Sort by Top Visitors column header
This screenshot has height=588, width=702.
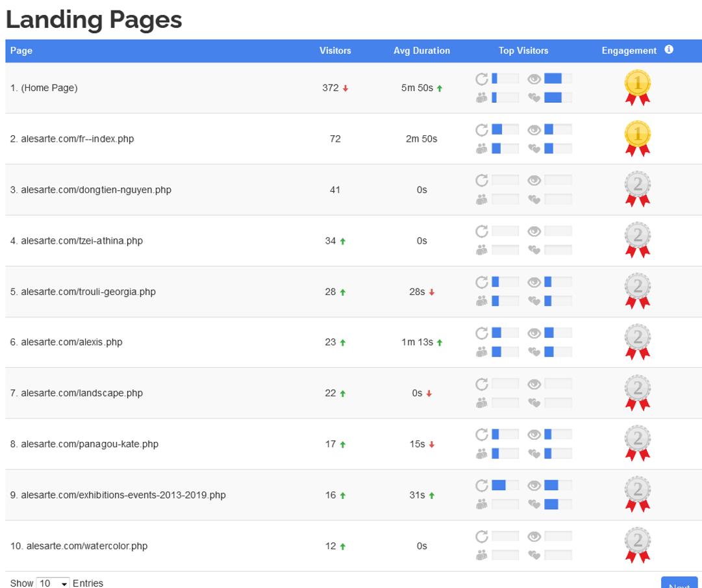point(523,50)
